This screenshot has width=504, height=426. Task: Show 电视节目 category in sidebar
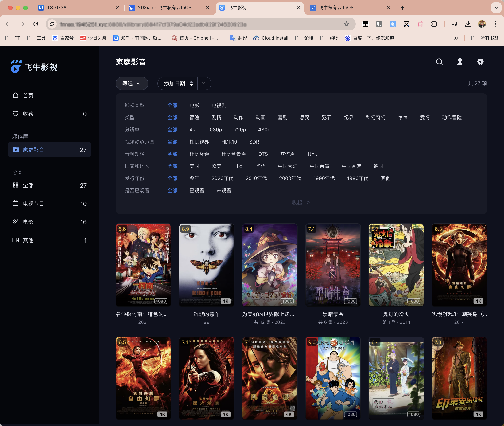49,204
